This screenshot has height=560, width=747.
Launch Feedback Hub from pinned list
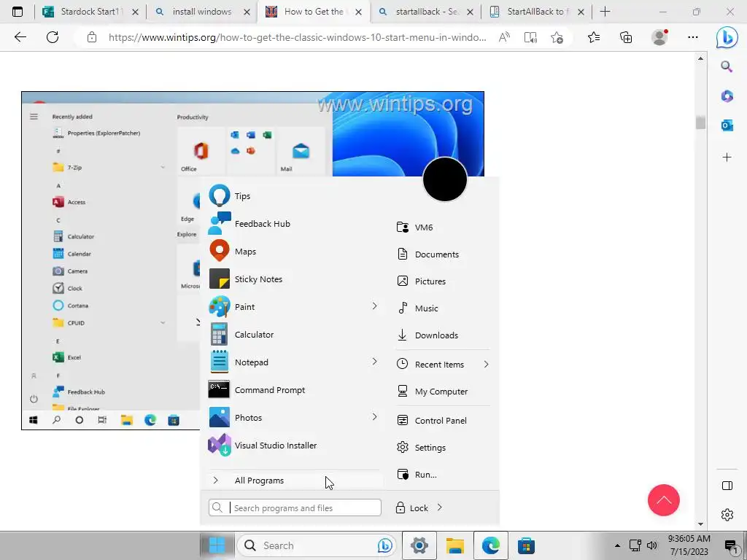pyautogui.click(x=293, y=224)
